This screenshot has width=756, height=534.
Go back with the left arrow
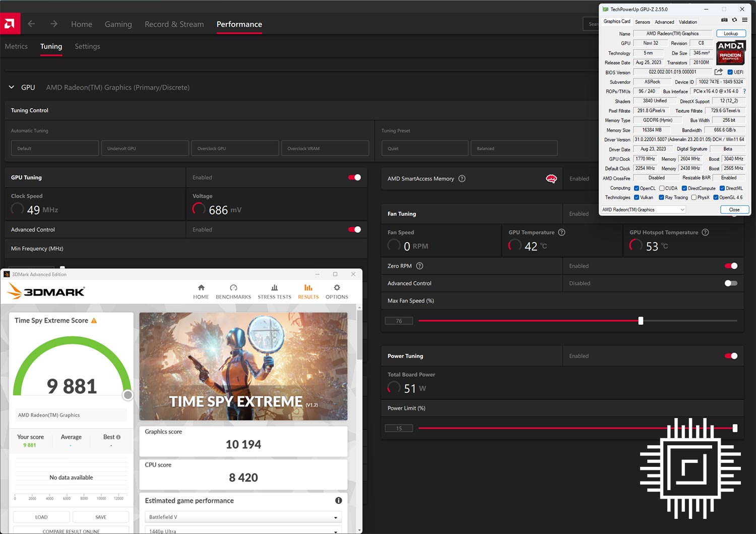click(x=31, y=24)
